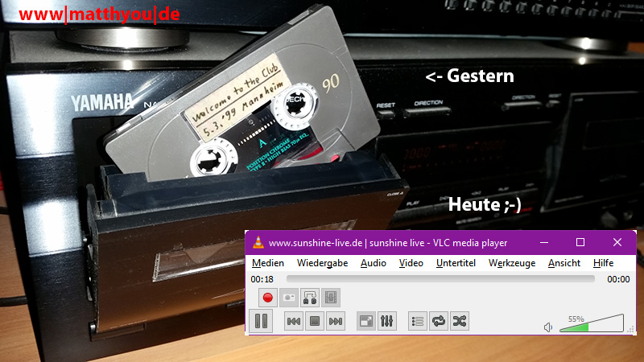Open extended settings equalizer panel

pos(387,321)
